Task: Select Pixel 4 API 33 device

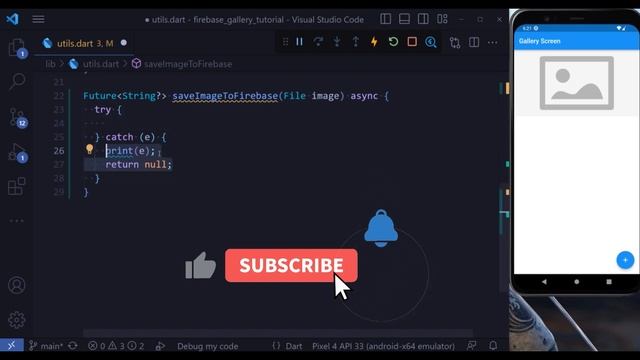Action: 383,346
